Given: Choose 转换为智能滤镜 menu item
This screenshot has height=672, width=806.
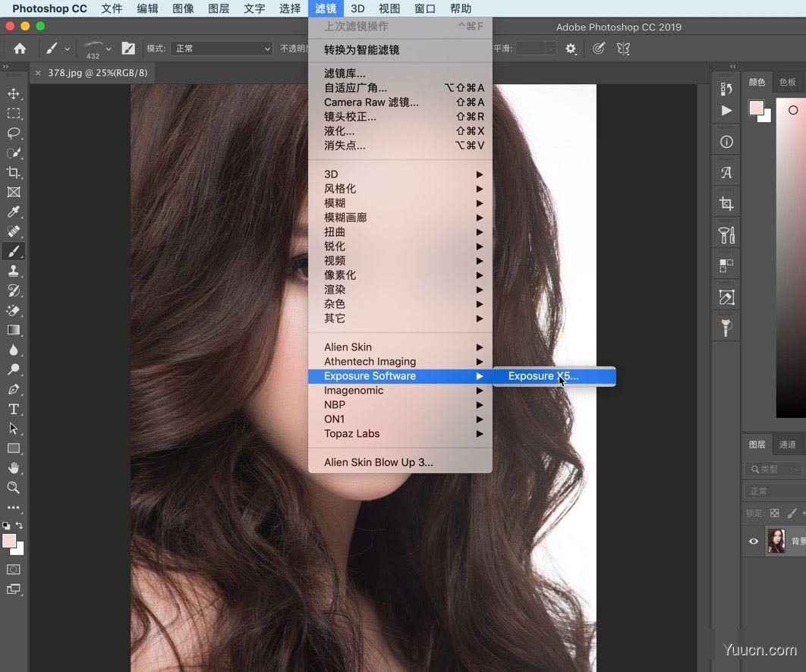Looking at the screenshot, I should point(400,50).
